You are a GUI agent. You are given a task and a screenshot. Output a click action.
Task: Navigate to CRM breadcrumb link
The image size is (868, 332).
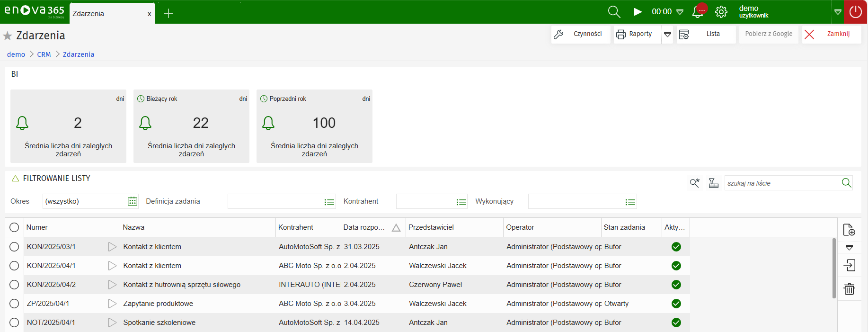pyautogui.click(x=44, y=54)
